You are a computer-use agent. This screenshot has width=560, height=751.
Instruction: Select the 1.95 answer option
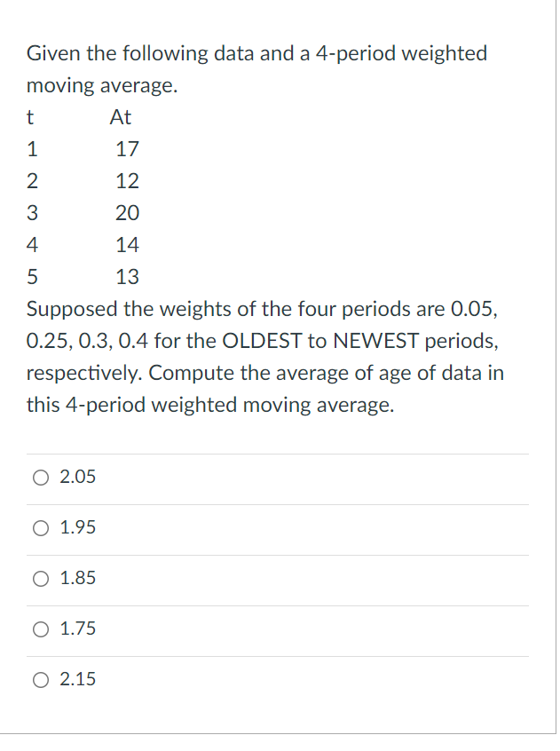pyautogui.click(x=39, y=528)
